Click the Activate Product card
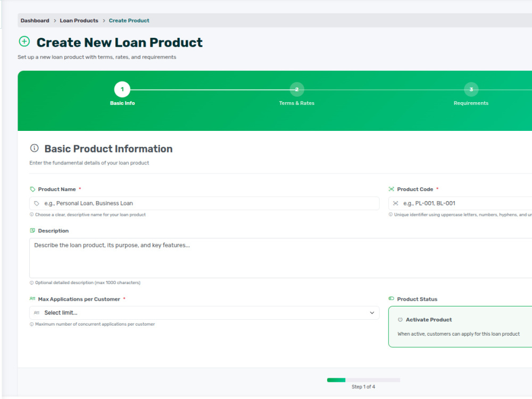Screen dimensions: 532x399 [x=460, y=327]
